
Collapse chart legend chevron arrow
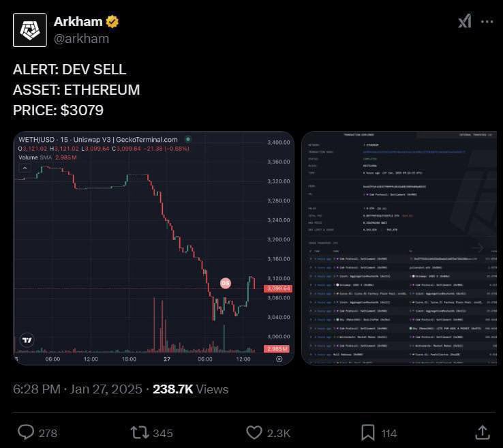(25, 168)
